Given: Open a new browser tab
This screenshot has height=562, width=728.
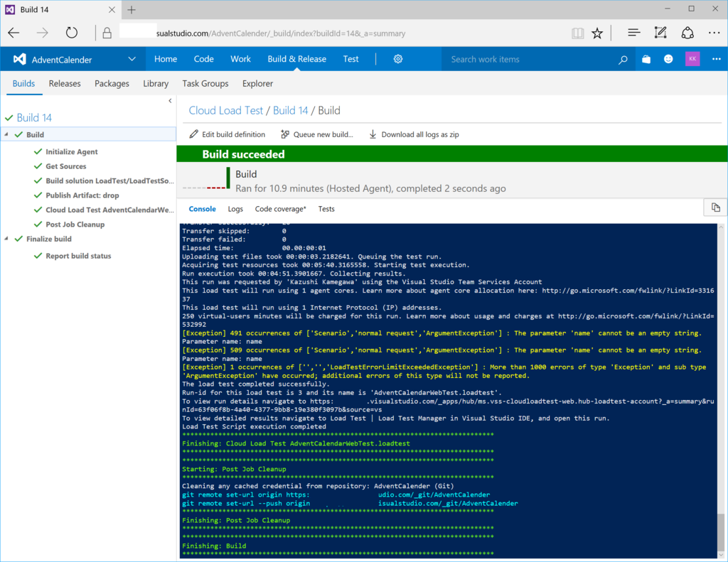Looking at the screenshot, I should (132, 10).
